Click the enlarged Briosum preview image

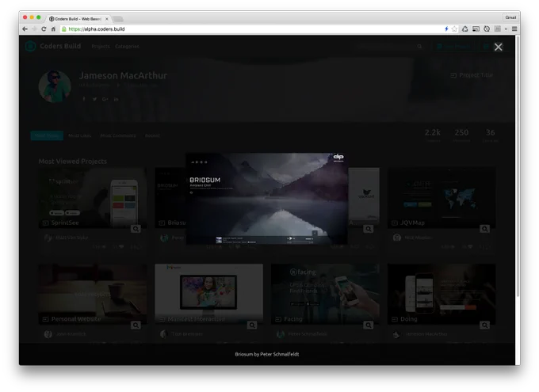[267, 199]
